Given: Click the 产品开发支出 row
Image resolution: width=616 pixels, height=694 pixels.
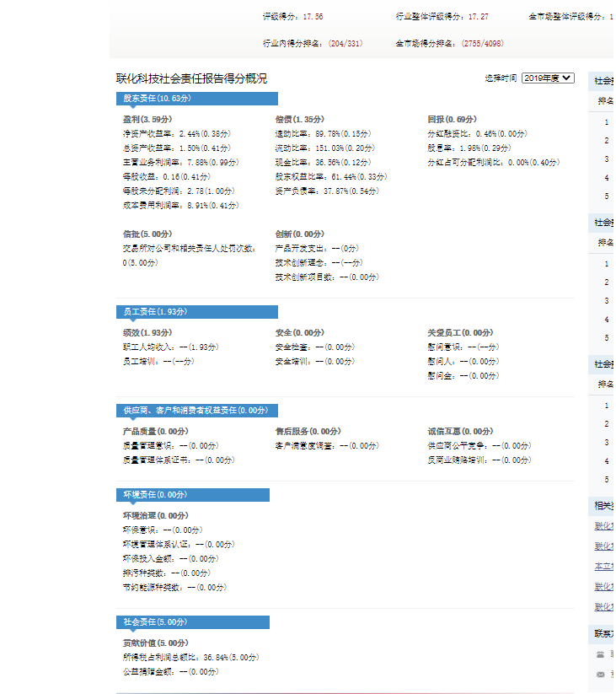Looking at the screenshot, I should (x=317, y=248).
